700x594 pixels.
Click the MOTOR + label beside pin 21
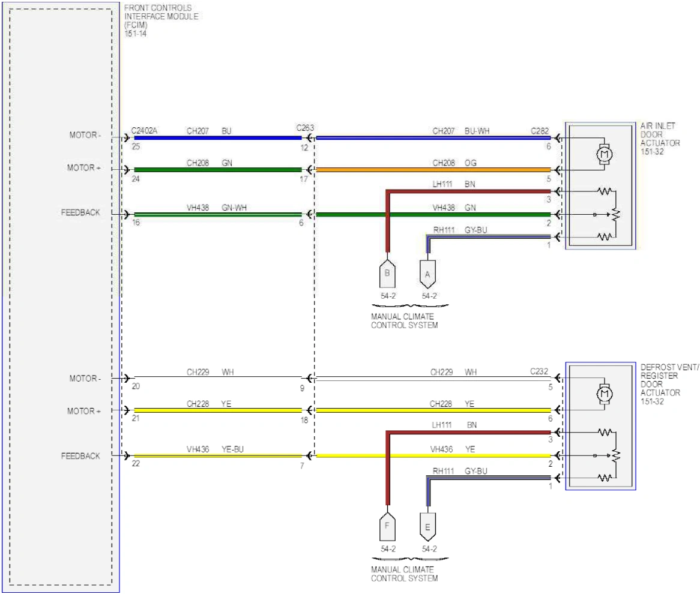tap(84, 411)
